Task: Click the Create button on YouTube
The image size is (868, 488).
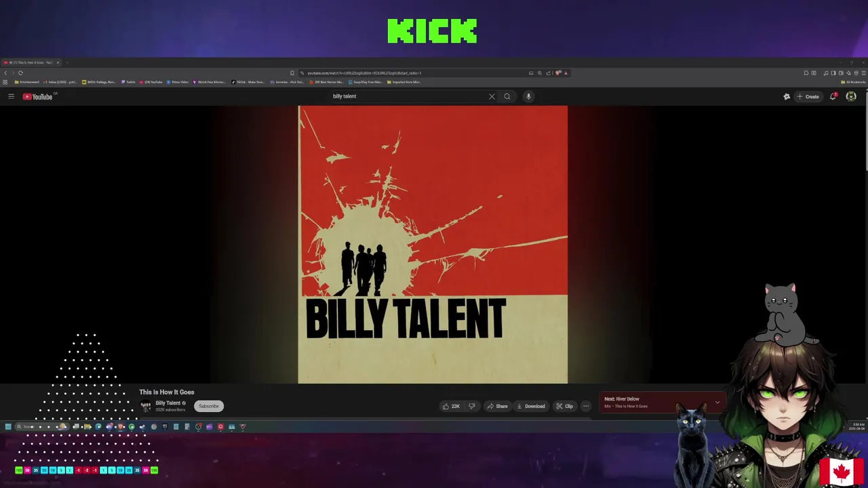Action: pos(808,96)
